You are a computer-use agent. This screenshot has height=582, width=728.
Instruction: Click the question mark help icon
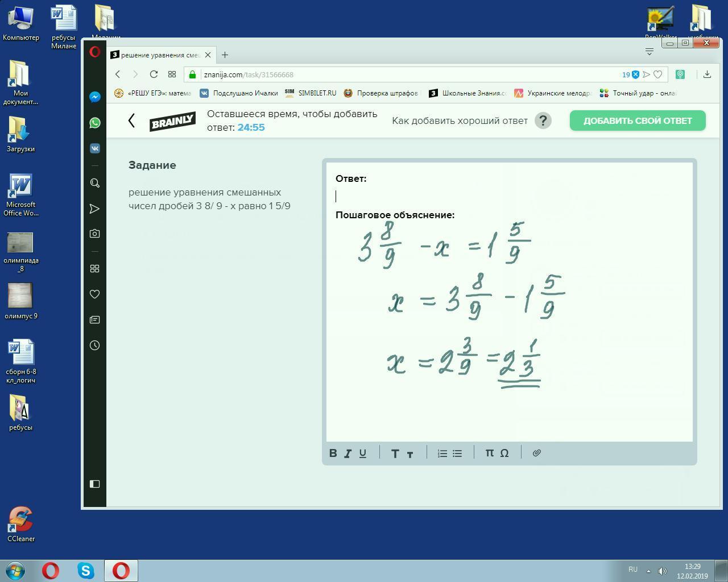coord(543,120)
